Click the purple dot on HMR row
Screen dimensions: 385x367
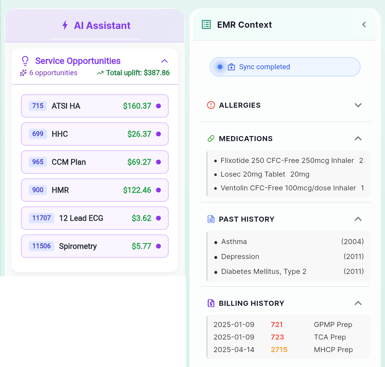pyautogui.click(x=159, y=190)
